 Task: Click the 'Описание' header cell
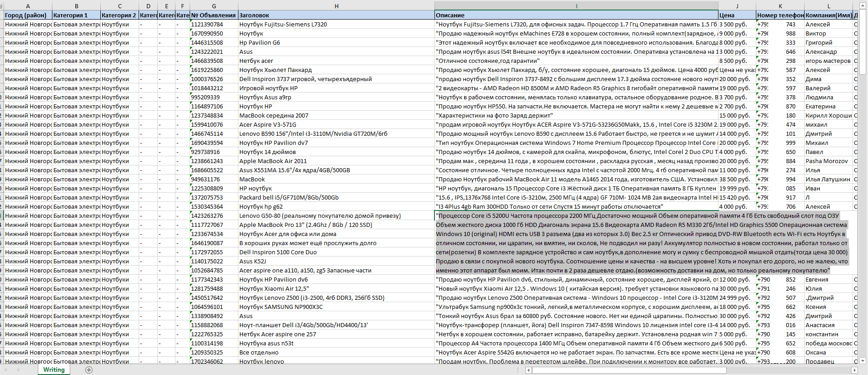pos(576,15)
